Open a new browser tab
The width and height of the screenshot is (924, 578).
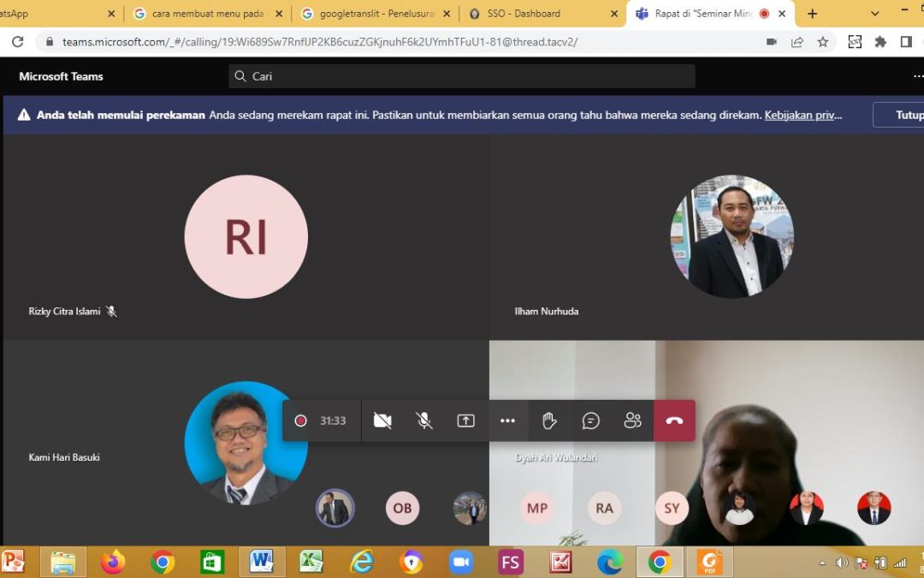pos(812,14)
